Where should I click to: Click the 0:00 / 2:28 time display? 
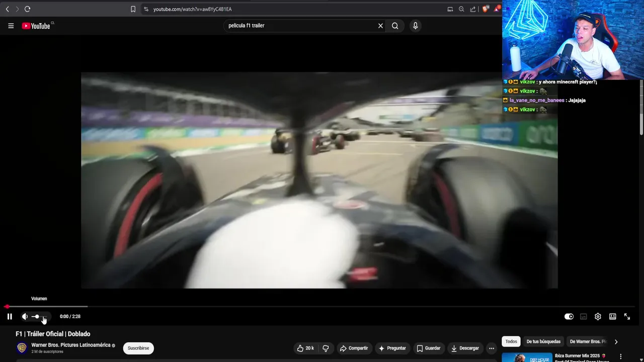(x=70, y=316)
